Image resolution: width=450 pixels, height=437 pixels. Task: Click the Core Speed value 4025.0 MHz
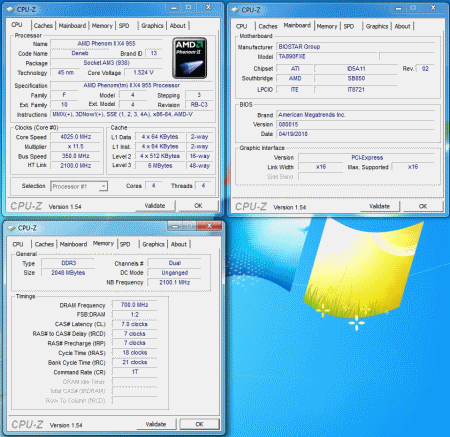(x=76, y=137)
